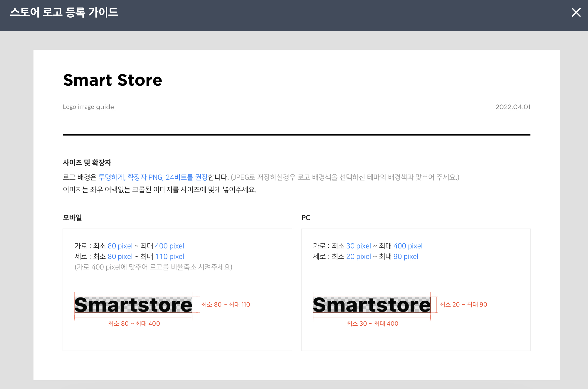Click red '최소 30 ~ 최대 400' label

tap(372, 324)
